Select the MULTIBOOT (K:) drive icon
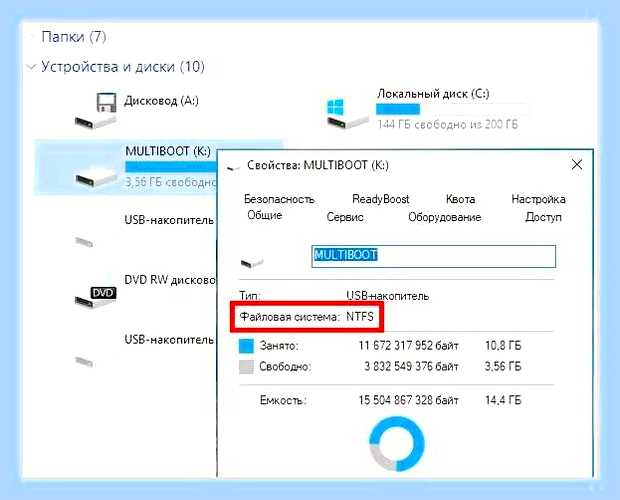This screenshot has width=620, height=500. (96, 176)
